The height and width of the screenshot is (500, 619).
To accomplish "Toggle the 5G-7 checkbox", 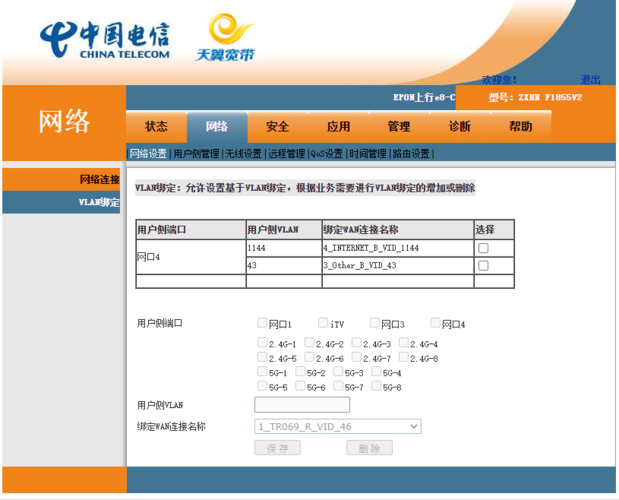I will pos(338,386).
